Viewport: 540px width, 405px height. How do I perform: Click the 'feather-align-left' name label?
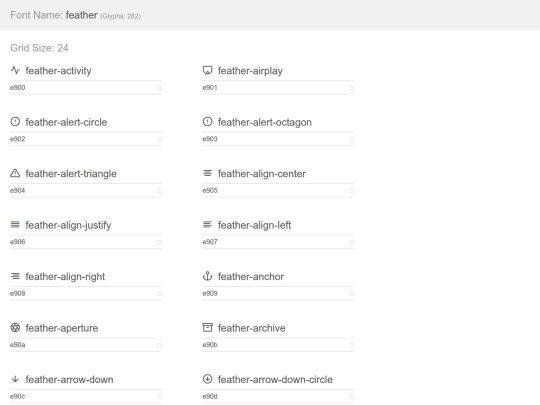coord(255,225)
